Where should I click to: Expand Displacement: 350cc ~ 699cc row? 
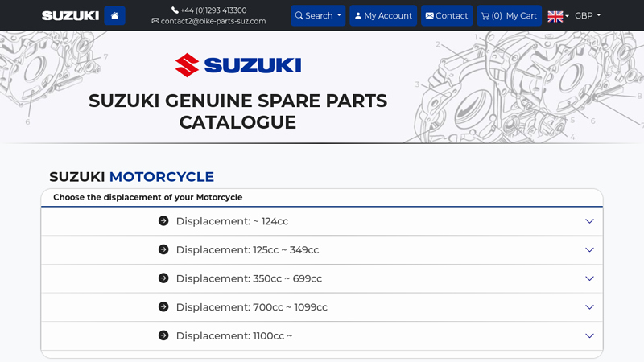(322, 278)
